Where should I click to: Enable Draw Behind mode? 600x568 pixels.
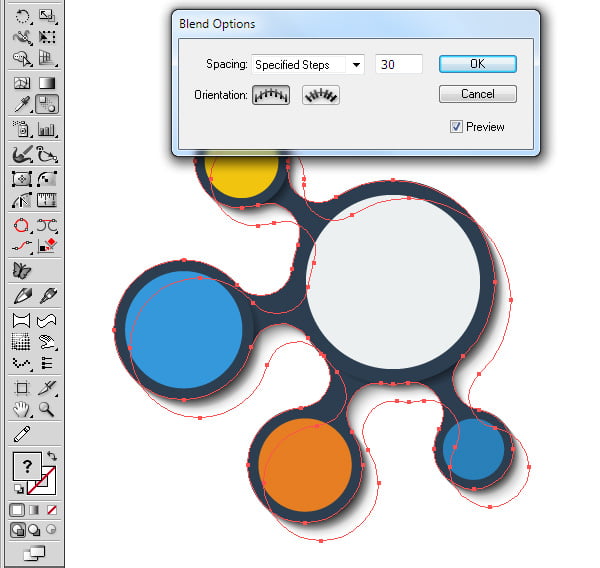pyautogui.click(x=35, y=530)
